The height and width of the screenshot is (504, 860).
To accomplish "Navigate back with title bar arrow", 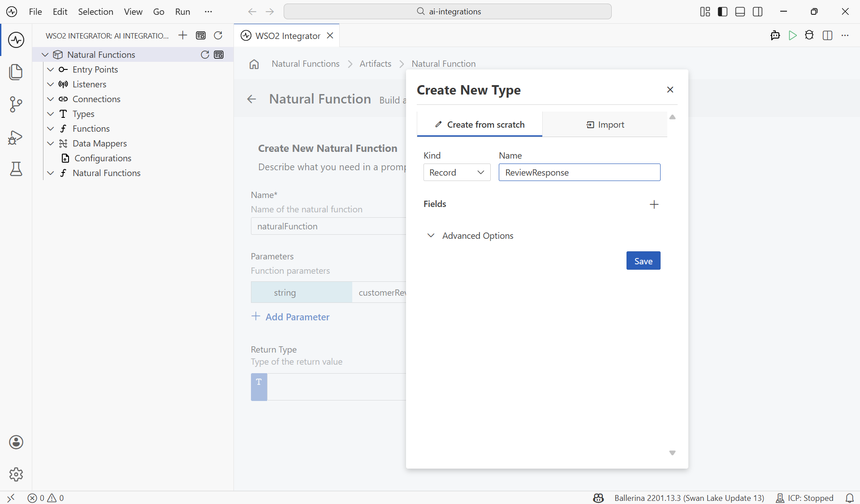I will click(x=252, y=12).
